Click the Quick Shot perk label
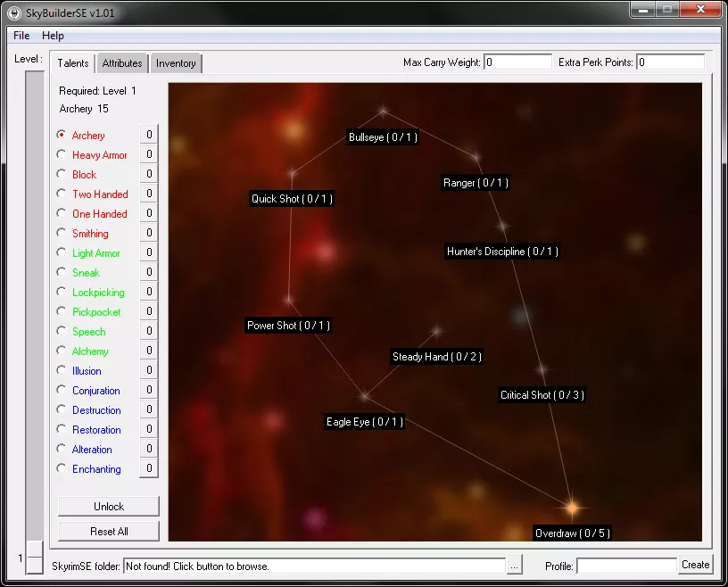Image resolution: width=728 pixels, height=587 pixels. pos(292,199)
